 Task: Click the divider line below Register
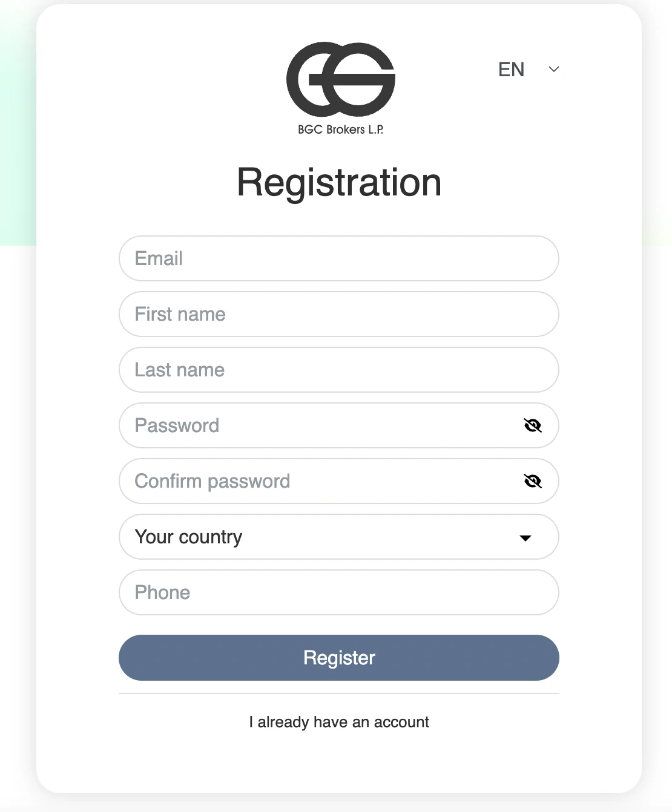pos(339,693)
